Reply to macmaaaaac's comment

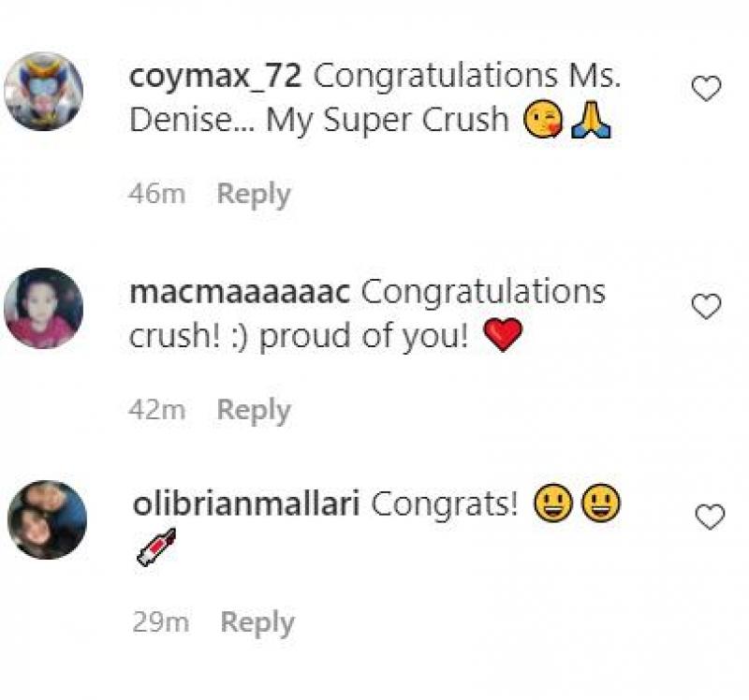tap(254, 410)
